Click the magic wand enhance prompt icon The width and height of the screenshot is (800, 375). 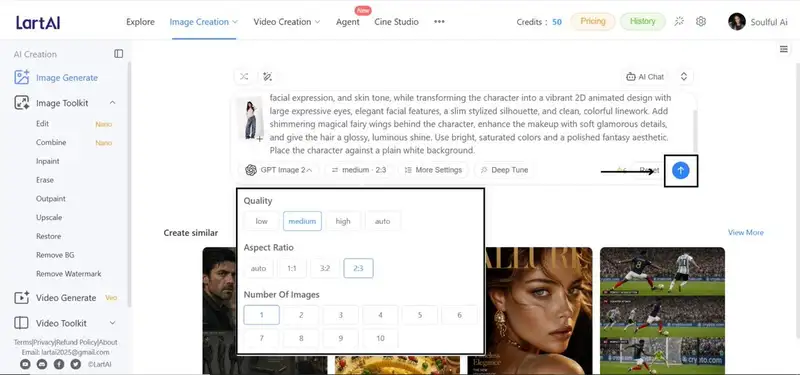267,77
